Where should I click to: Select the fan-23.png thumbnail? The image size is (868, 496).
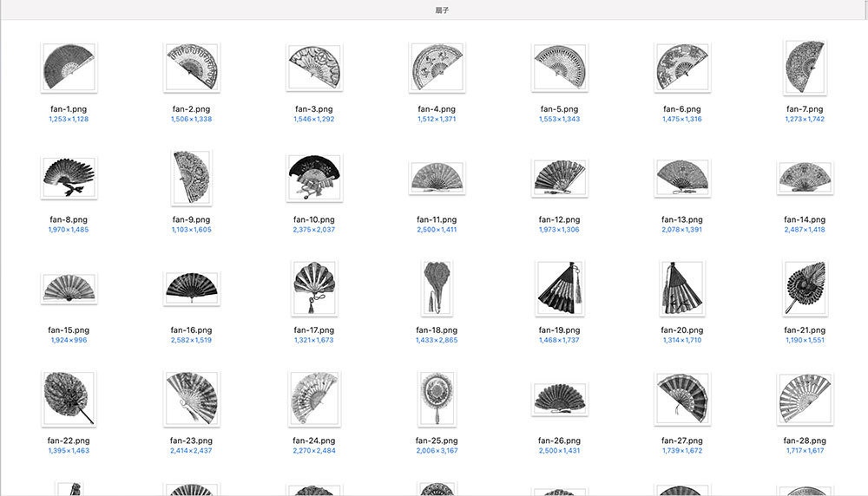pyautogui.click(x=192, y=399)
